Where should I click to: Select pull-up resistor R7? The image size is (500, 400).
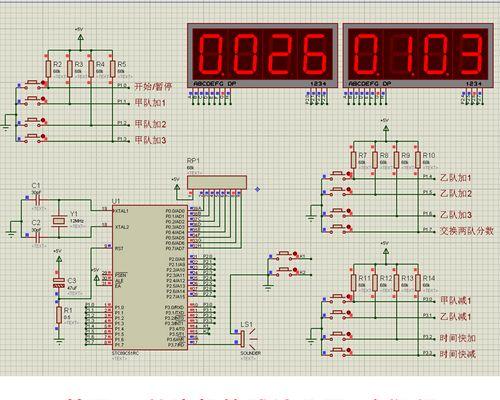tap(353, 160)
